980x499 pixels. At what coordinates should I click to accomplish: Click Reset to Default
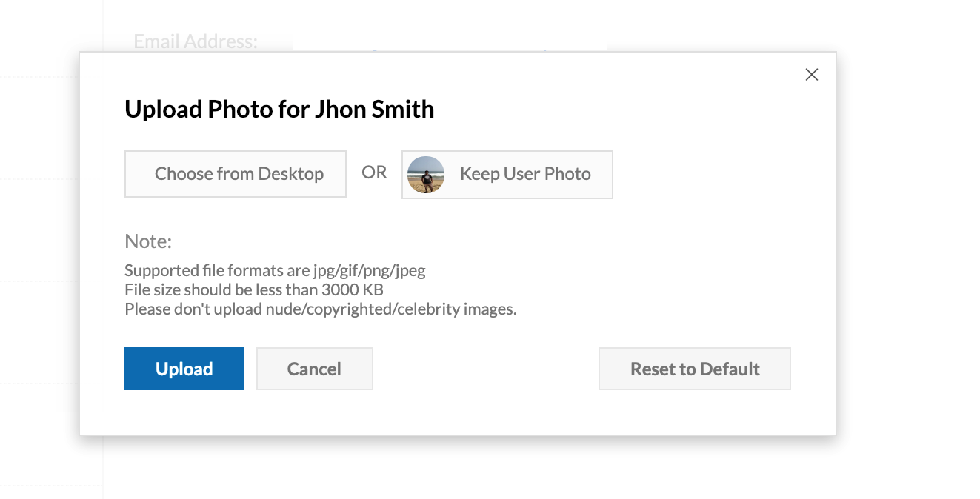695,369
